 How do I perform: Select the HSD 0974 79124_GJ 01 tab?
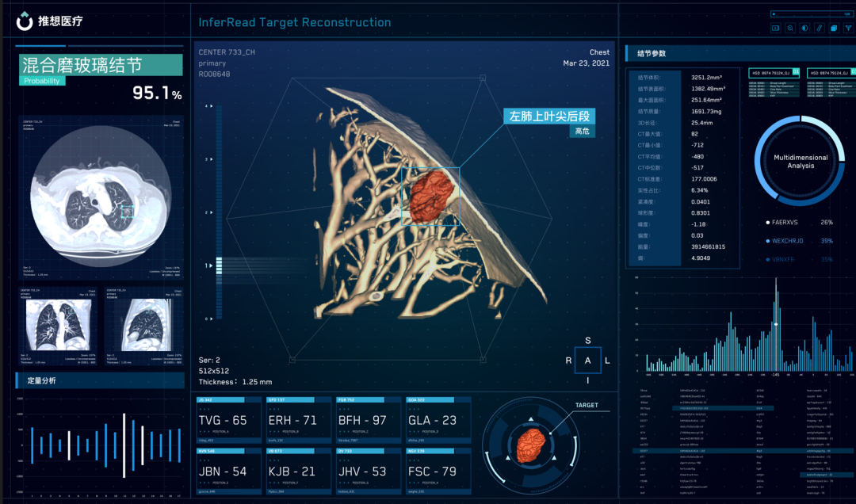pos(774,73)
